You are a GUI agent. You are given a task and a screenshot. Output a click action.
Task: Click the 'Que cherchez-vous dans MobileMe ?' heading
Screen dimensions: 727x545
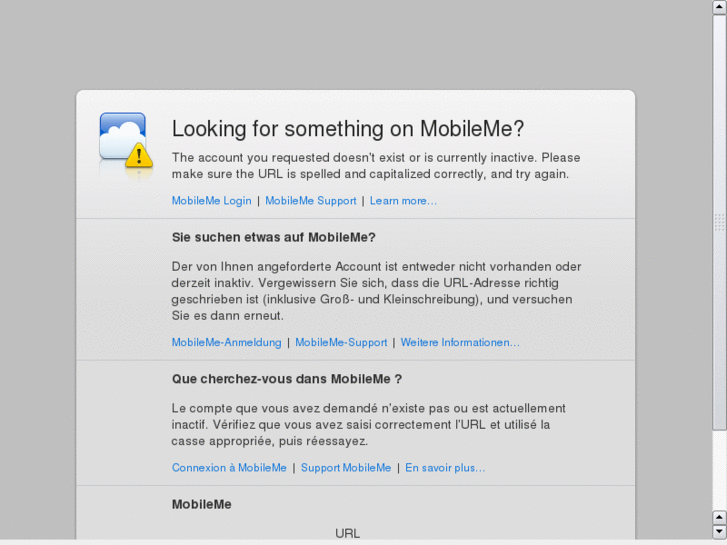click(286, 380)
